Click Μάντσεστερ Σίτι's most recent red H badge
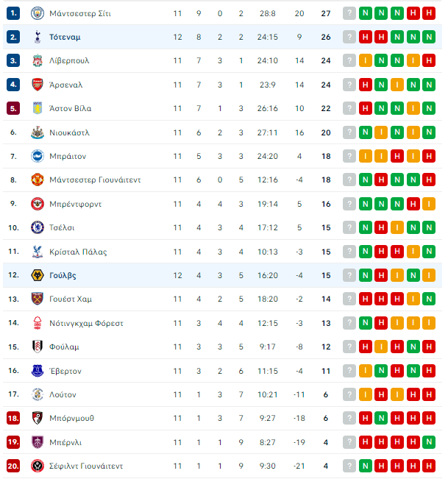The image size is (448, 479). click(413, 13)
